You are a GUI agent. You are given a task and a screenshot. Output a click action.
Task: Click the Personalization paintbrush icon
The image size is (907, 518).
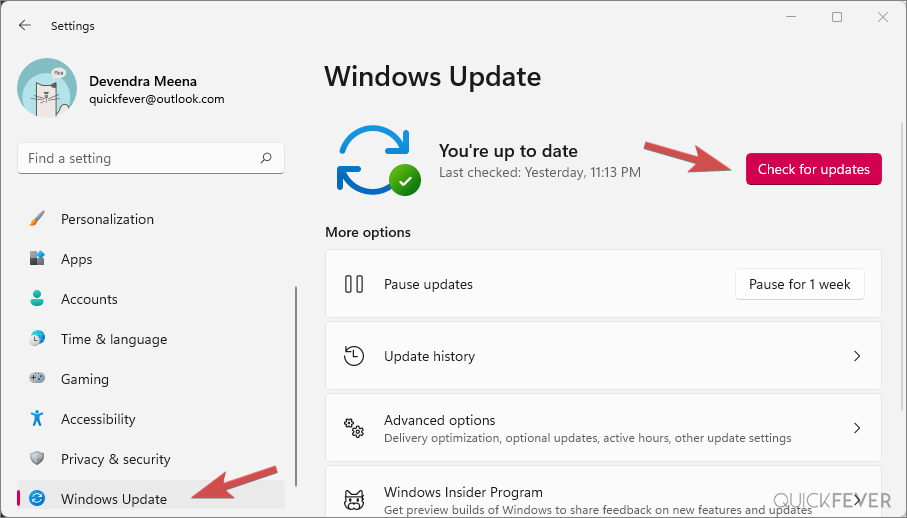[x=37, y=219]
